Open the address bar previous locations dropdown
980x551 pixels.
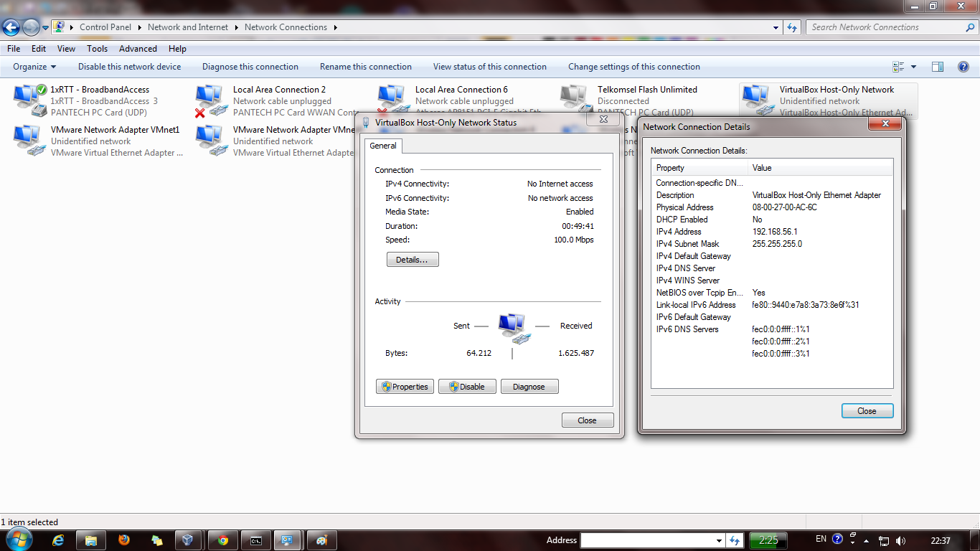click(776, 27)
